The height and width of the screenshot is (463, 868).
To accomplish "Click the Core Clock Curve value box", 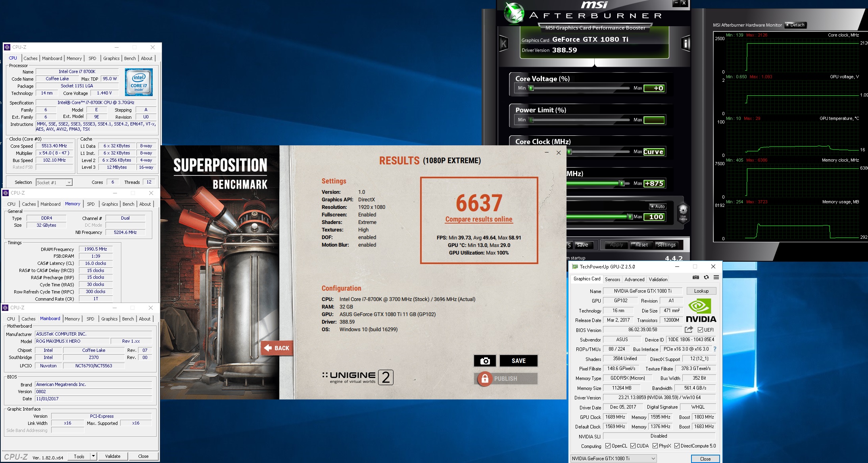I will coord(654,152).
